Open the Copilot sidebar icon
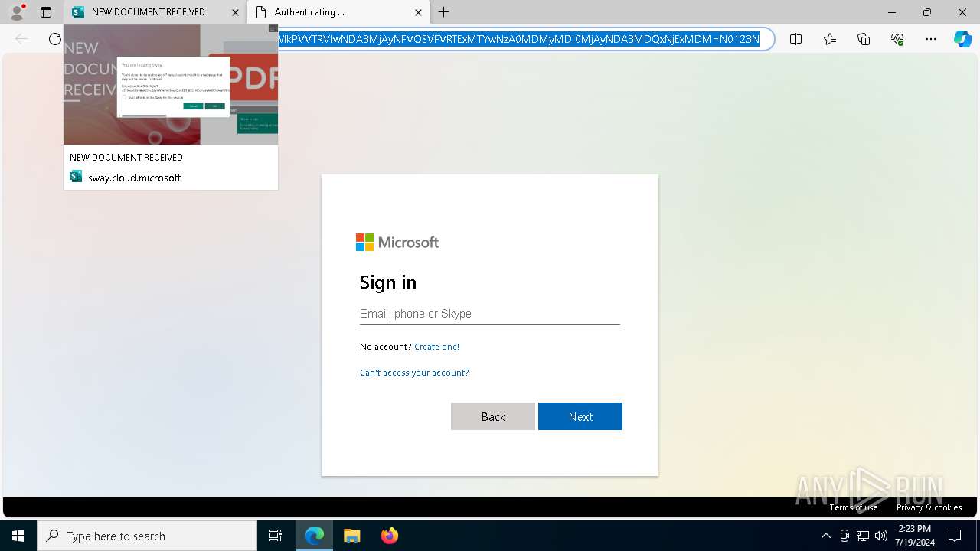This screenshot has width=980, height=551. (x=962, y=39)
